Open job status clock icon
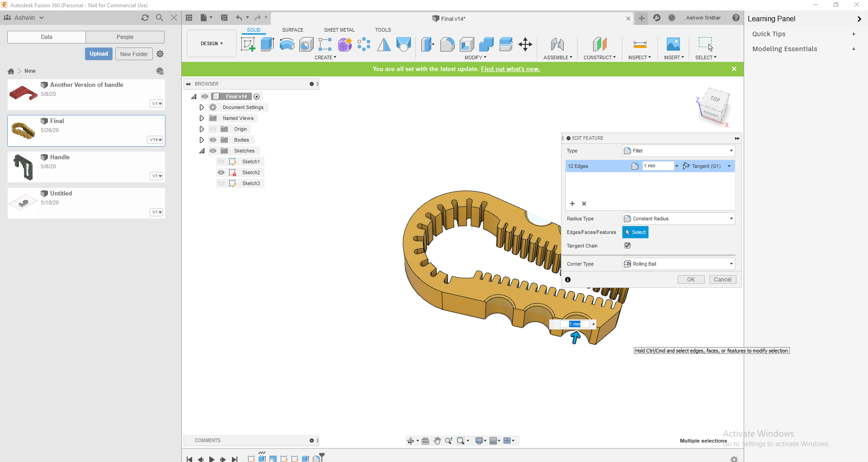This screenshot has height=462, width=868. pos(672,18)
